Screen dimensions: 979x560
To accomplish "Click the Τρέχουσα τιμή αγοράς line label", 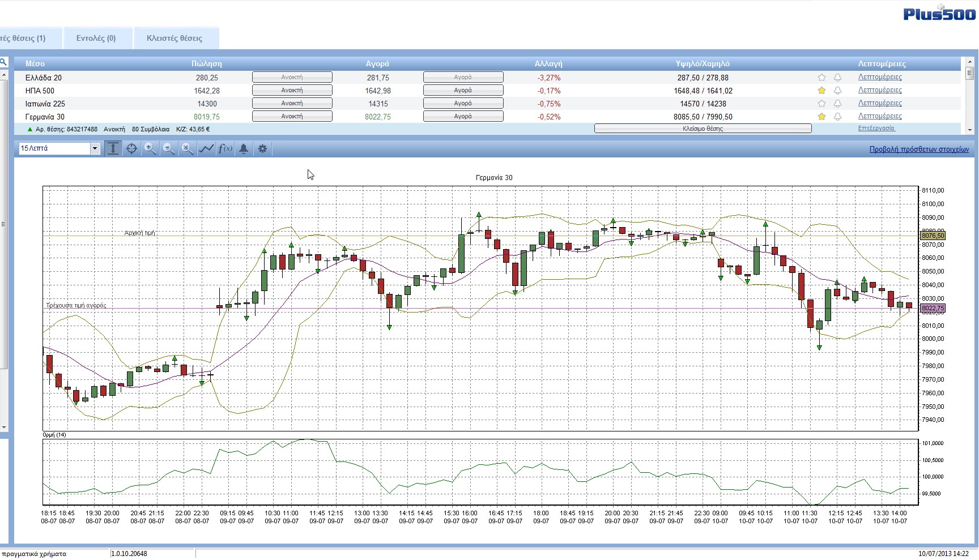I will (76, 305).
